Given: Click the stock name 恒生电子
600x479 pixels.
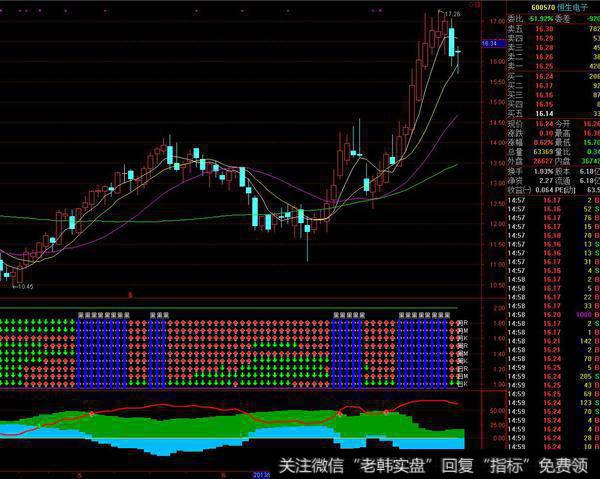Looking at the screenshot, I should 573,7.
